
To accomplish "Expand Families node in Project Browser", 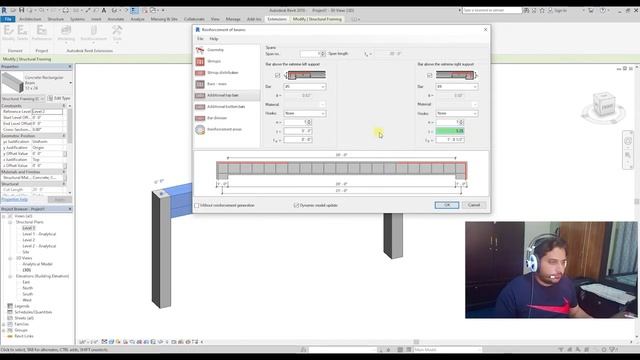I will point(4,324).
